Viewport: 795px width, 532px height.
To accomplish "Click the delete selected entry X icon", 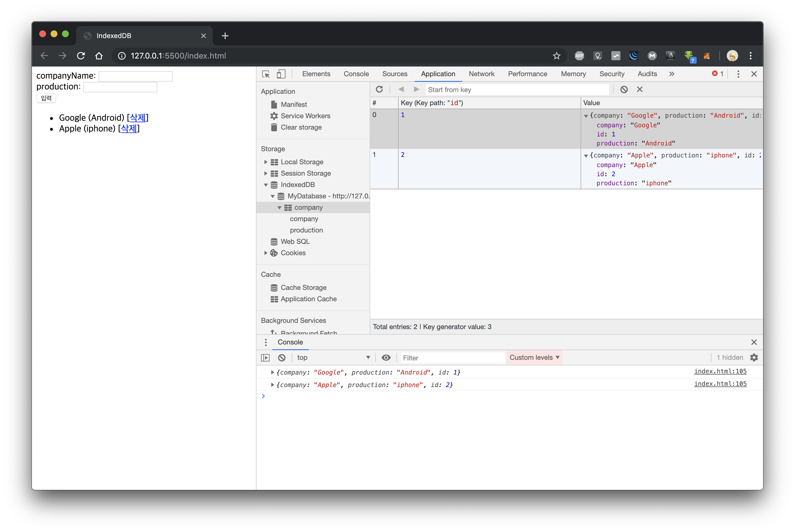I will [639, 90].
